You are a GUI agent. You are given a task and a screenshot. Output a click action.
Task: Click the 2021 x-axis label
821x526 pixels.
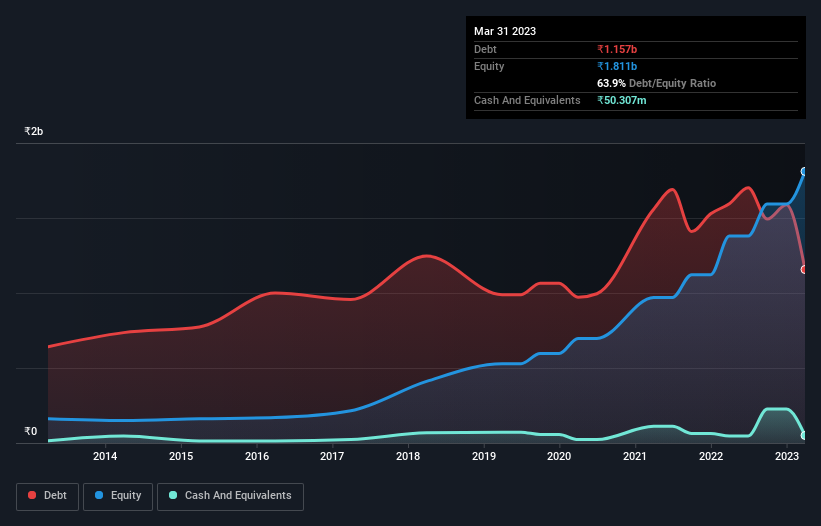click(635, 456)
